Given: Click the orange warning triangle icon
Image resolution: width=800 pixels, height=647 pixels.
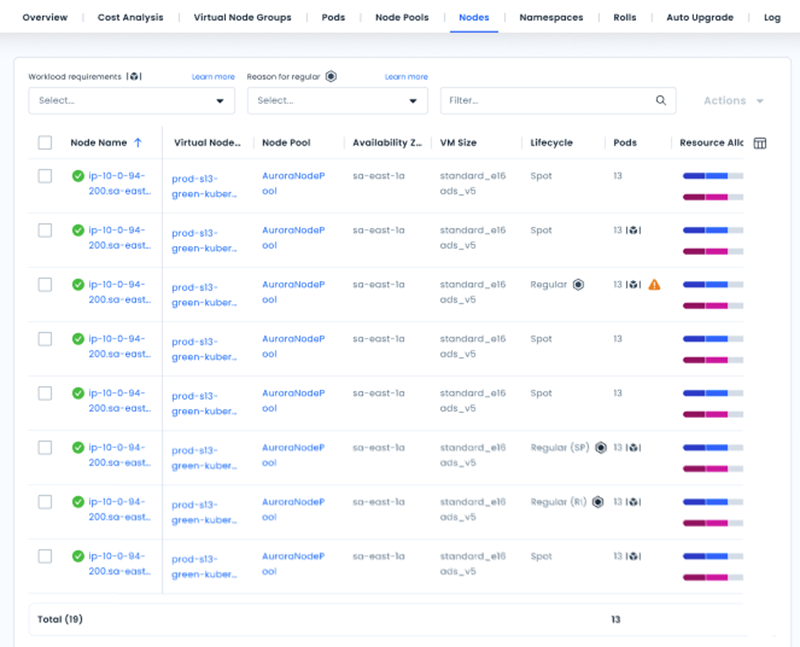Looking at the screenshot, I should (x=654, y=285).
